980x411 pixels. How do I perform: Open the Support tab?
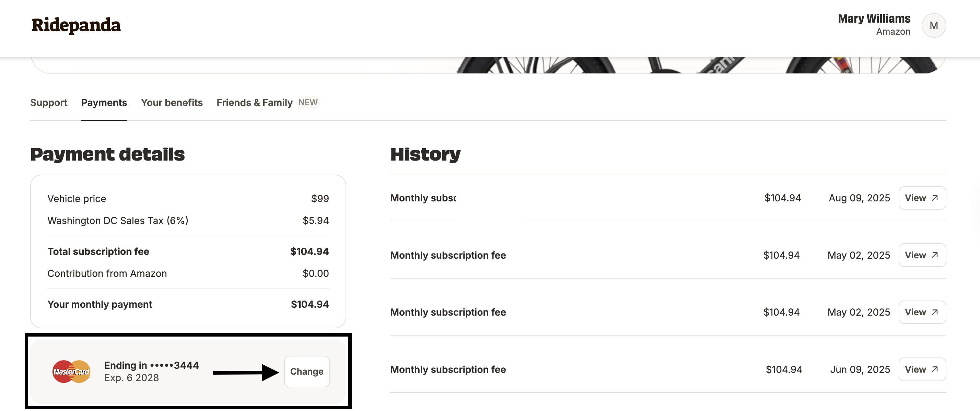49,103
